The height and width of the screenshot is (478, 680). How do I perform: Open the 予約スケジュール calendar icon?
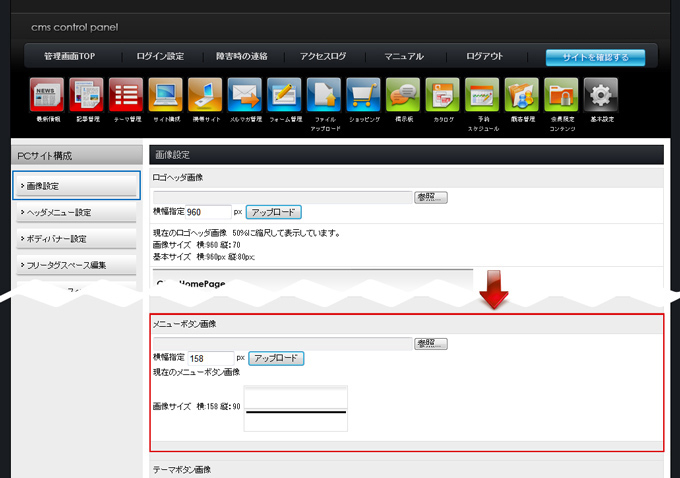click(x=482, y=96)
